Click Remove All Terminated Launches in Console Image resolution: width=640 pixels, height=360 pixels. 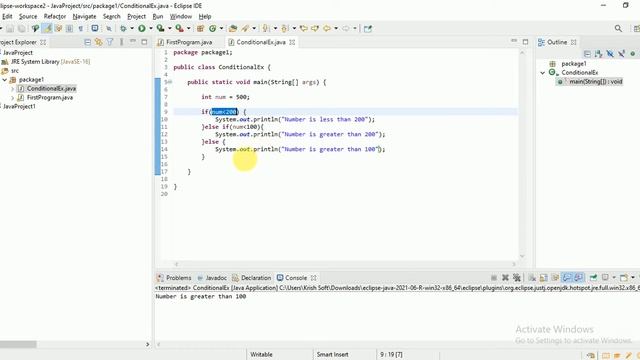click(x=517, y=278)
